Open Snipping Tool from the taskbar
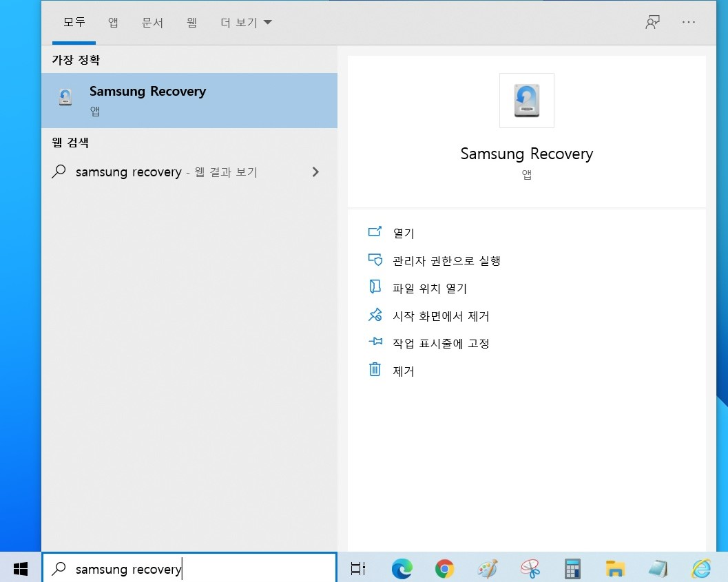Viewport: 728px width, 582px height. [x=530, y=568]
